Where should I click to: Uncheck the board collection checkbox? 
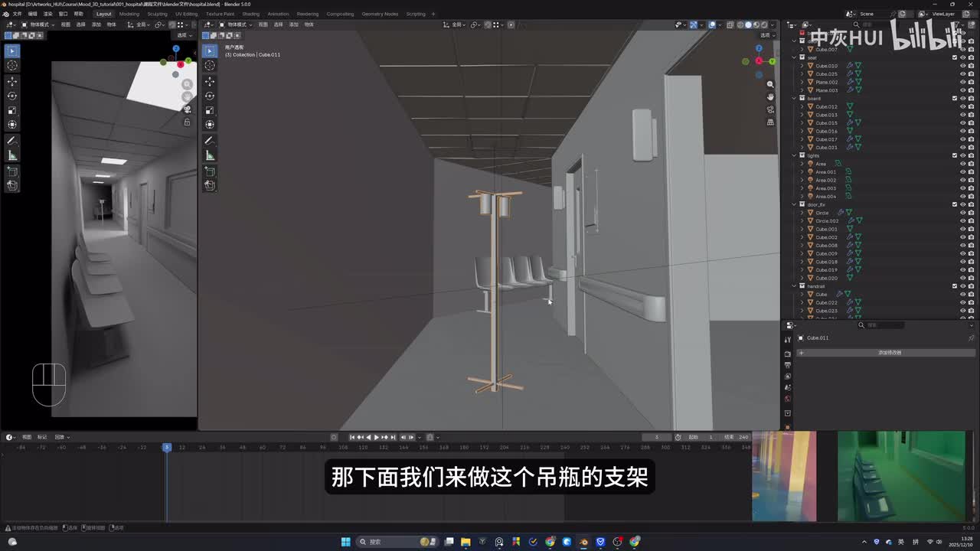[955, 98]
